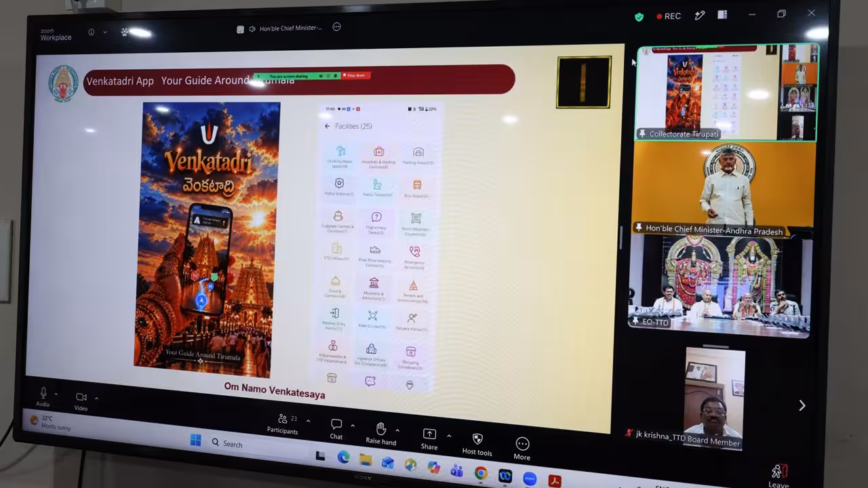Expand the video options chevron
Screen dimensions: 868x488
96,398
